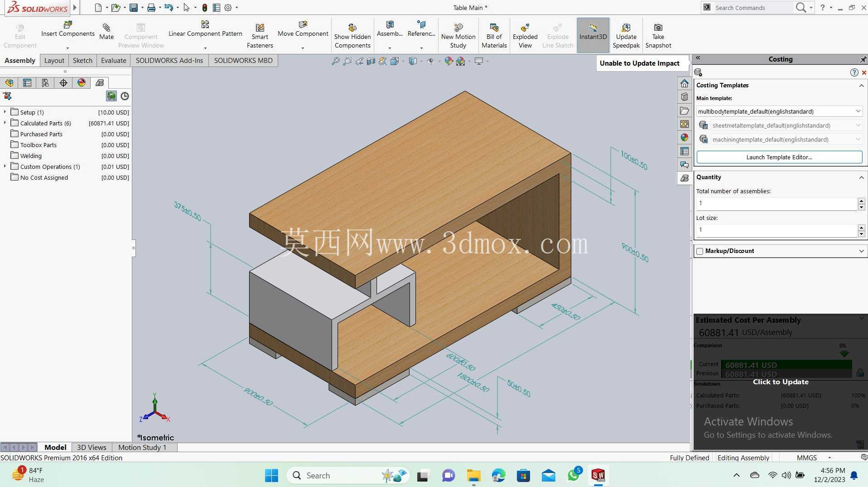Screen dimensions: 868x487
Task: Open the 3D Views bottom tab
Action: [92, 447]
